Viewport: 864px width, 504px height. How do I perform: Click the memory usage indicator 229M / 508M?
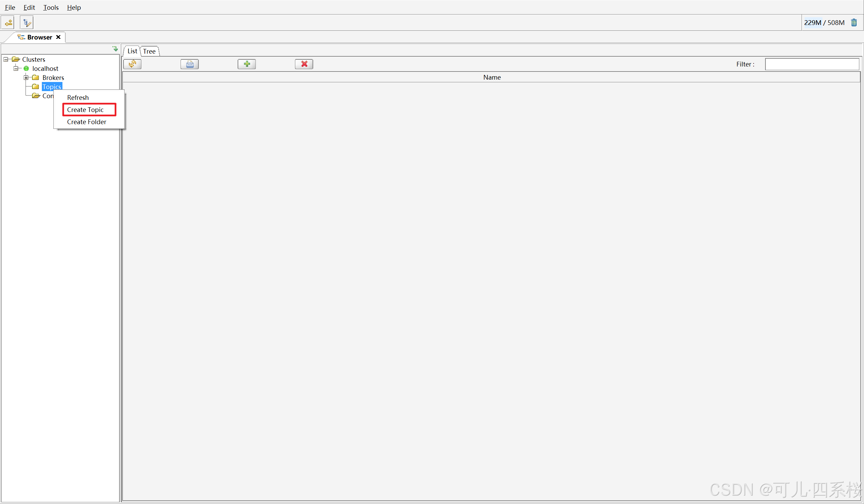point(824,23)
